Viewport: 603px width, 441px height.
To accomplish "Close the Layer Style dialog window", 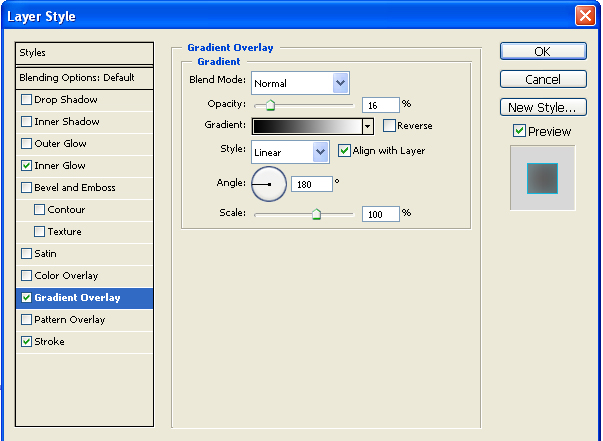I will pos(585,15).
